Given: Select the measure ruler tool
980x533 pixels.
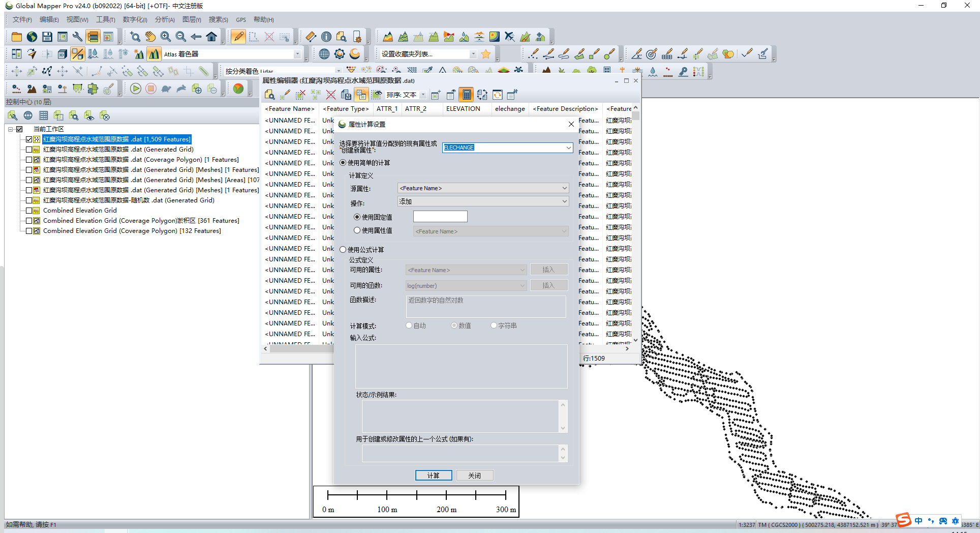Looking at the screenshot, I should tap(311, 37).
